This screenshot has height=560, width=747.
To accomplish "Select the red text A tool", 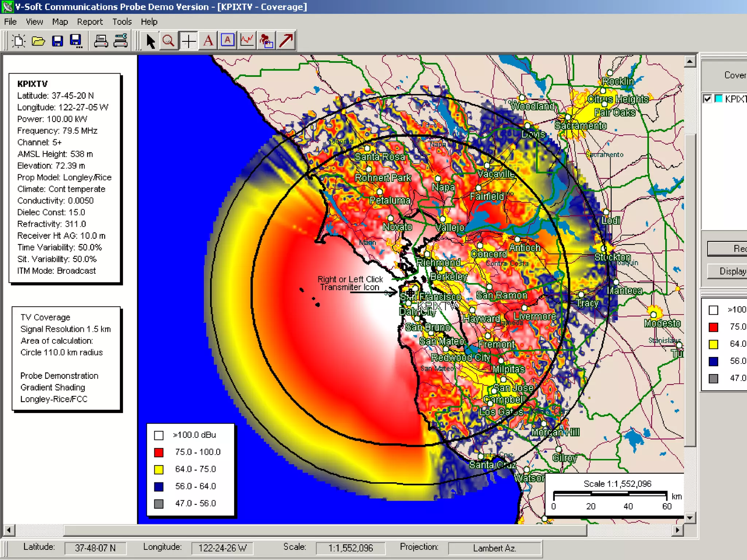I will tap(208, 40).
